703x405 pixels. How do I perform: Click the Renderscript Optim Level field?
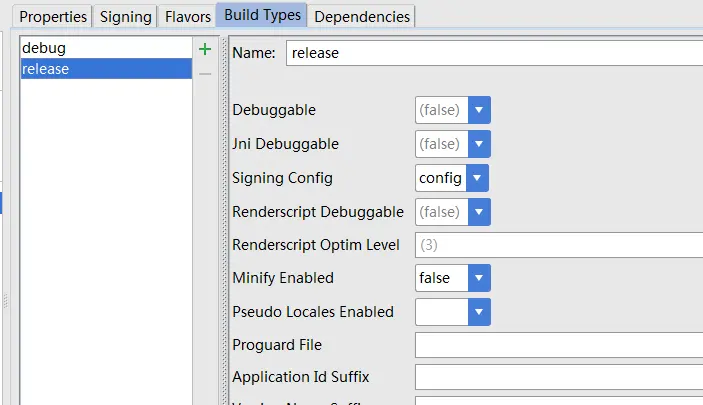pyautogui.click(x=558, y=245)
